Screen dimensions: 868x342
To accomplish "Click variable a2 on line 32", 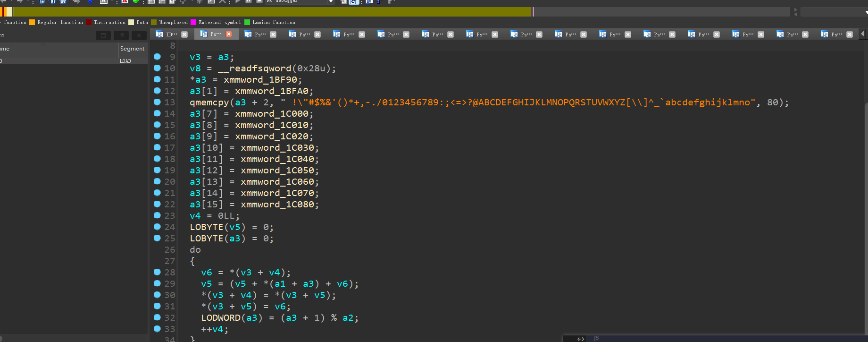I will (348, 318).
